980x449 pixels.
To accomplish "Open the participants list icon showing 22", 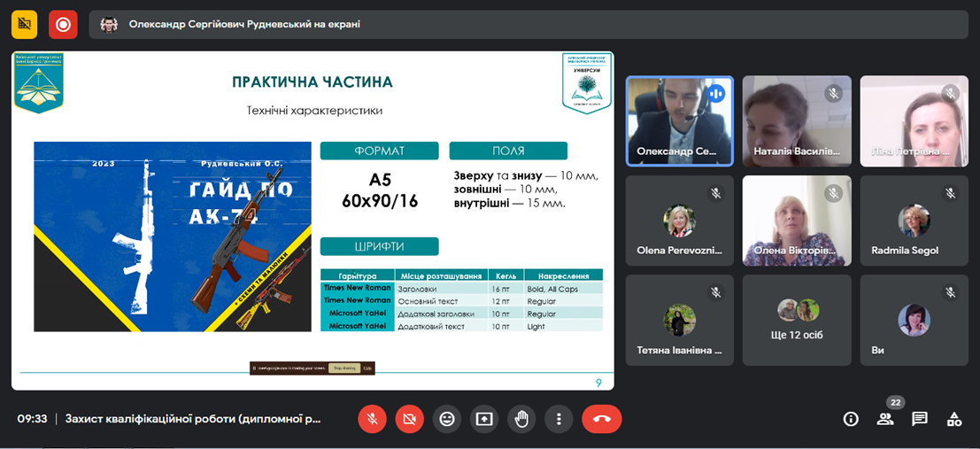I will point(885,419).
